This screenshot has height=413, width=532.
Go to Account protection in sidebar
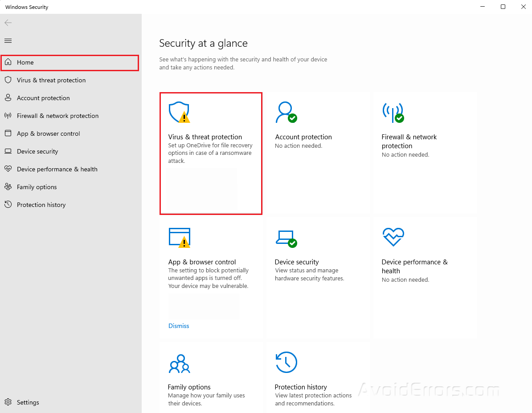click(43, 98)
